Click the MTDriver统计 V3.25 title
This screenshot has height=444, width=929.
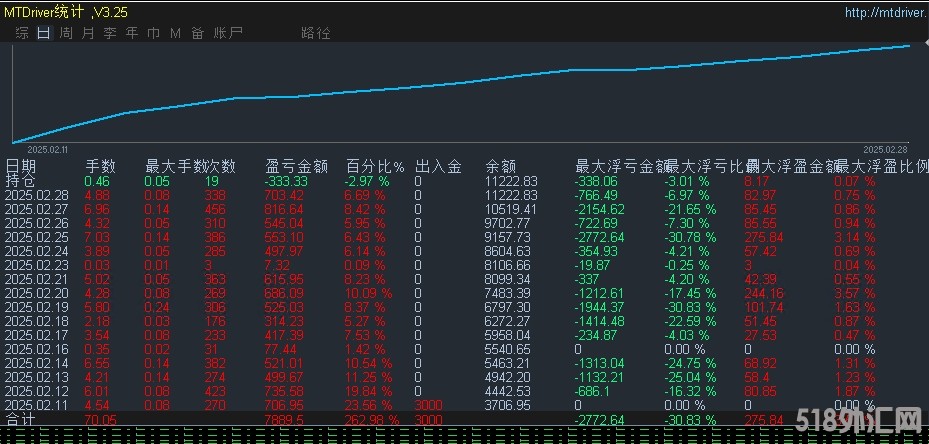[66, 12]
